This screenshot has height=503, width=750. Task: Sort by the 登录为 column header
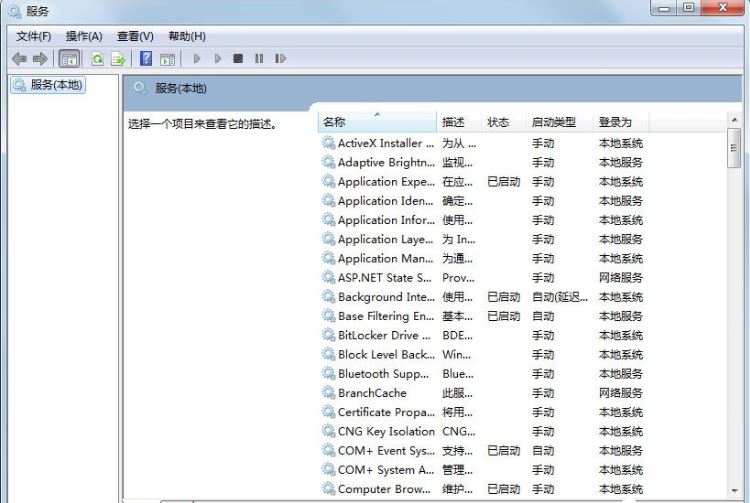620,122
